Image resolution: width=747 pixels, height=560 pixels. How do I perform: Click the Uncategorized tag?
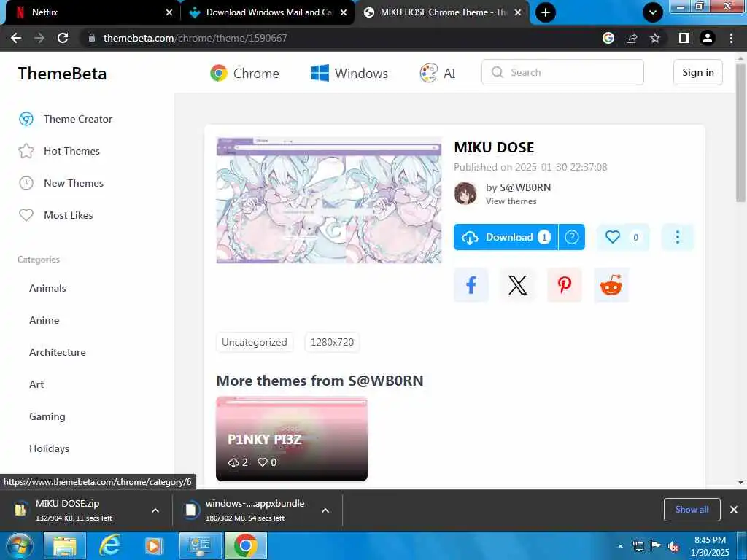255,343
